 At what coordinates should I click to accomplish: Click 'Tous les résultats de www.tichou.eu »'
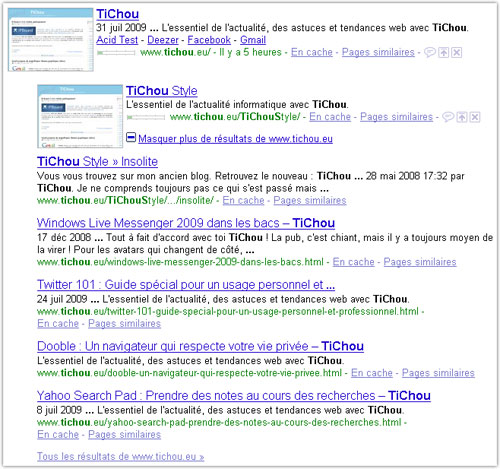(120, 456)
